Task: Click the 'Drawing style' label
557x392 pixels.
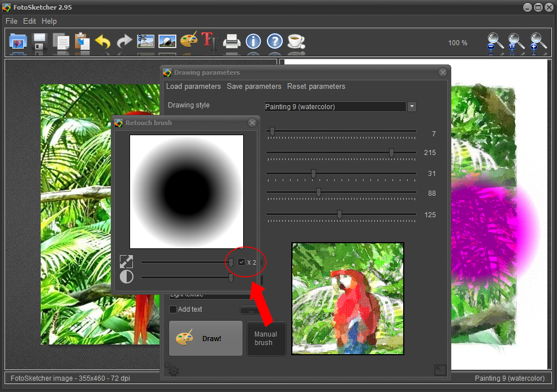Action: click(x=189, y=105)
